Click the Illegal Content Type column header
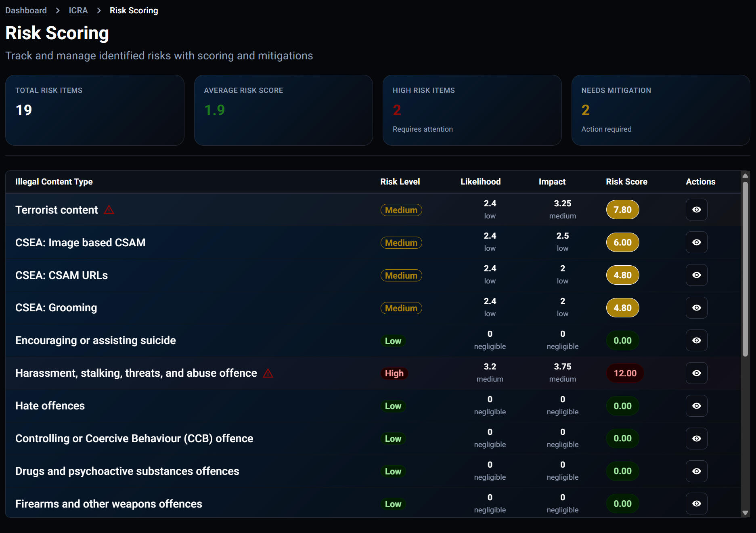 click(54, 182)
